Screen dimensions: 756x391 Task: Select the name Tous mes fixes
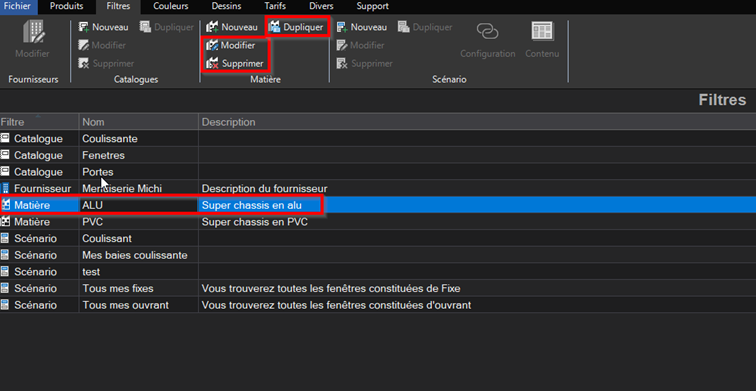pos(118,288)
